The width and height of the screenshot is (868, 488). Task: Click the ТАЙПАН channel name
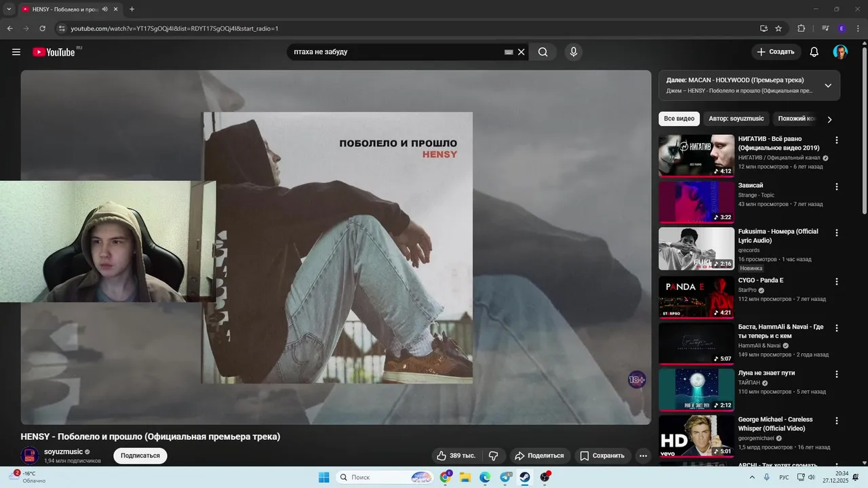tap(749, 382)
